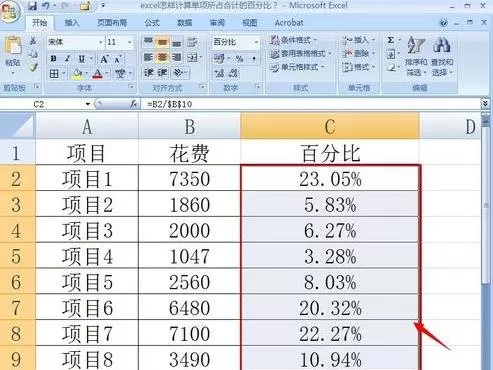
Task: Click the Percent Style icon
Action: [x=239, y=59]
